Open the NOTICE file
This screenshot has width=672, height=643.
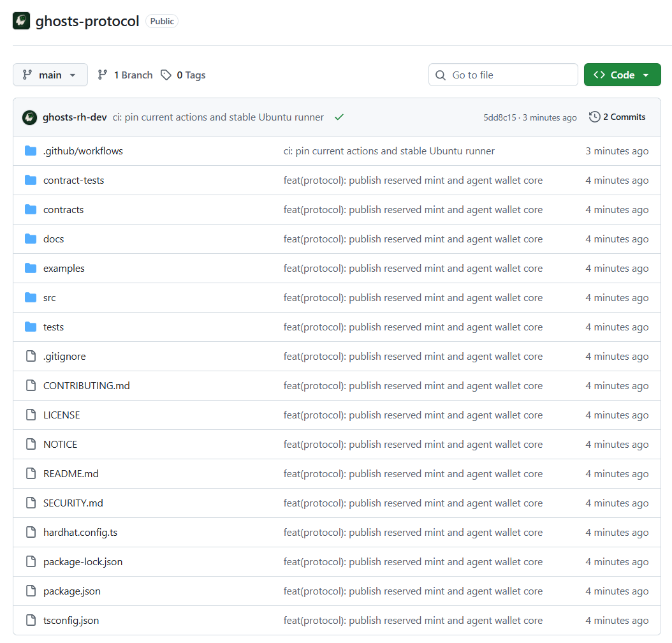pos(61,445)
